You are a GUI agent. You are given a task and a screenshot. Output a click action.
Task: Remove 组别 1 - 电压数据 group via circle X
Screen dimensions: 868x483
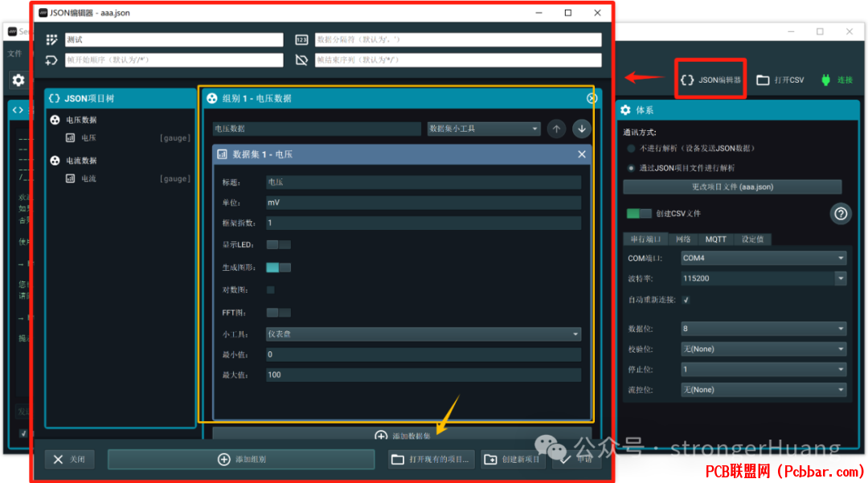point(592,99)
